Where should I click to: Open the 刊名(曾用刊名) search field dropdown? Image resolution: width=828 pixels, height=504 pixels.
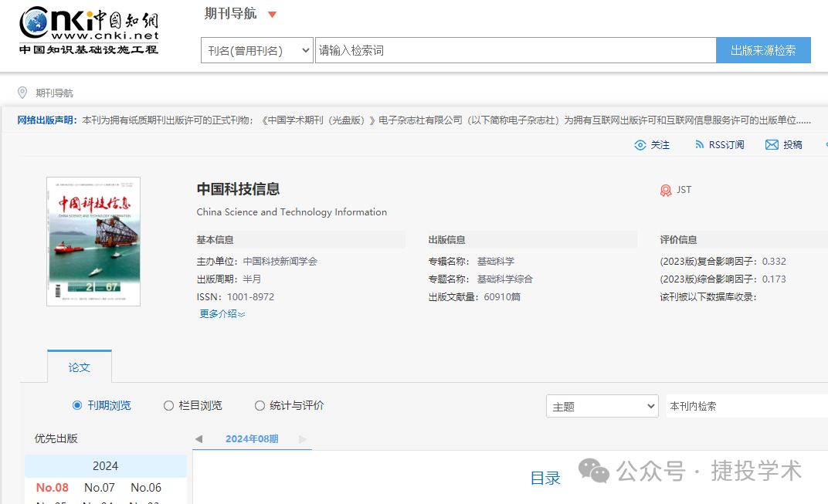(257, 51)
